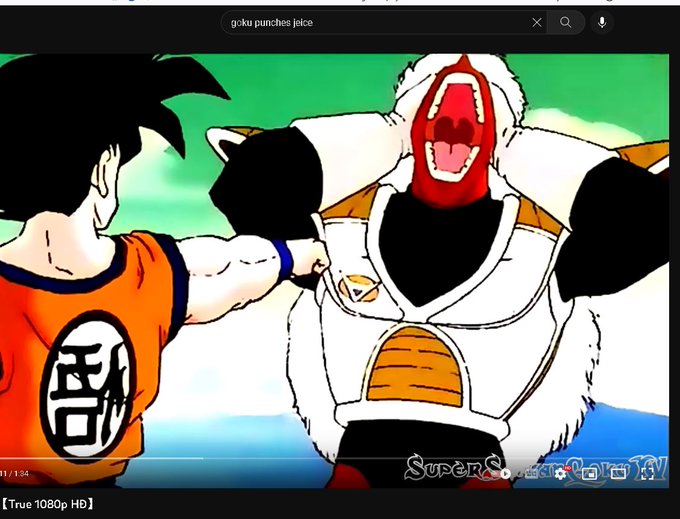Open the video settings gear

[560, 474]
